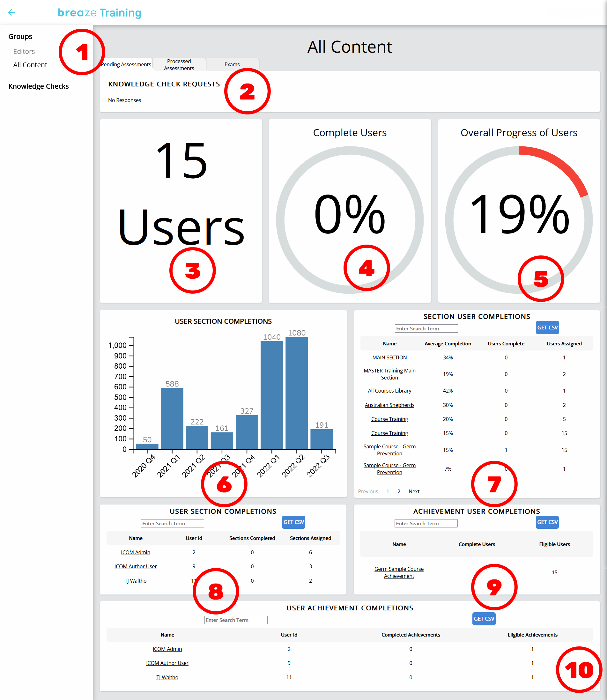The height and width of the screenshot is (700, 607).
Task: Click the back arrow icon
Action: coord(11,12)
